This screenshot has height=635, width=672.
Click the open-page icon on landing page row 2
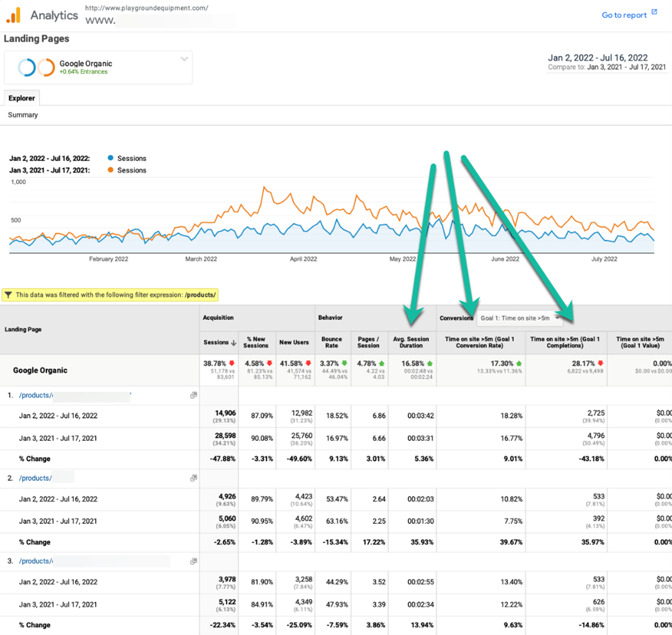click(194, 478)
